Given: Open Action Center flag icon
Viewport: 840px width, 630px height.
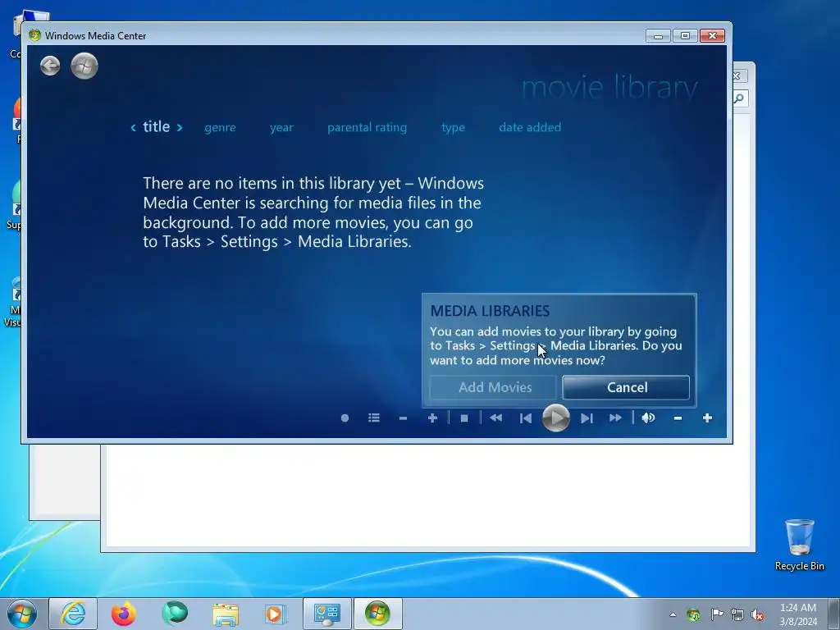Looking at the screenshot, I should [716, 614].
